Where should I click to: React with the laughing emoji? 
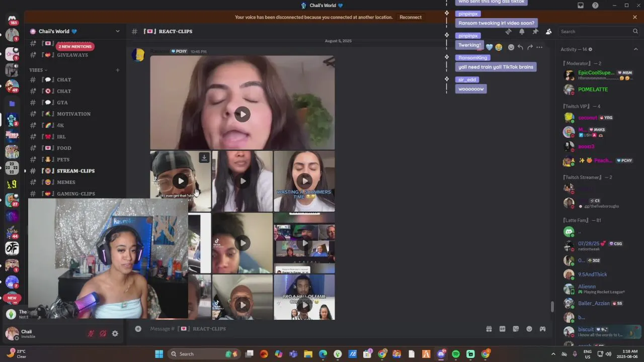499,47
